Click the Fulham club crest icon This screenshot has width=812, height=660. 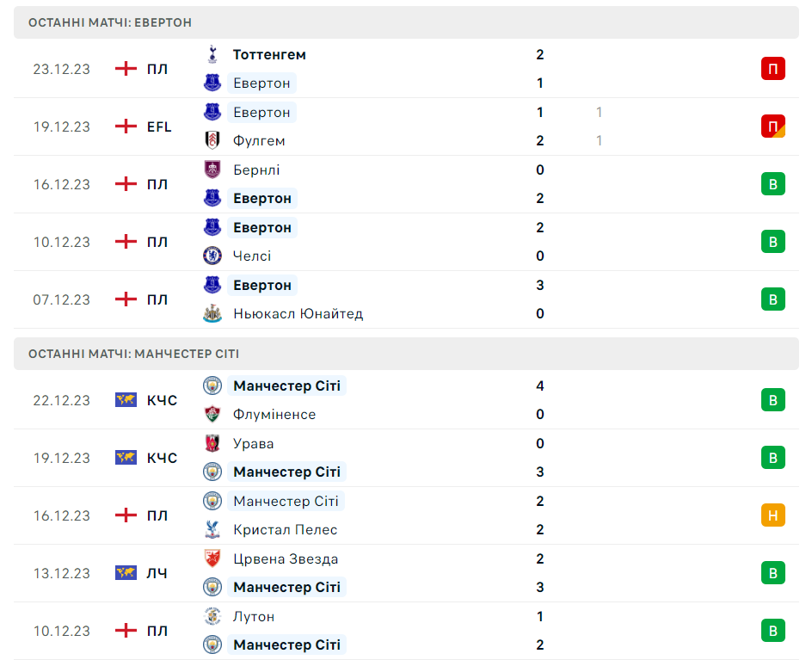tap(212, 140)
